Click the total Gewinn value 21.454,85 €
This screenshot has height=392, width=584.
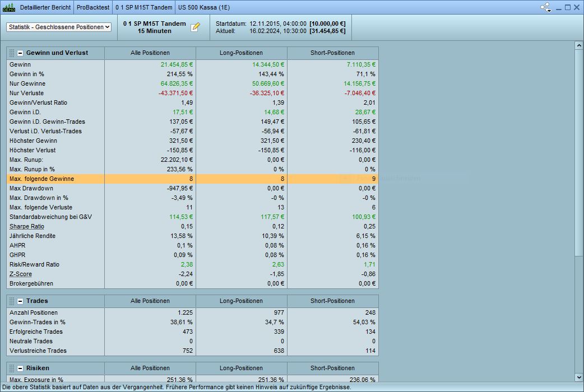click(177, 64)
